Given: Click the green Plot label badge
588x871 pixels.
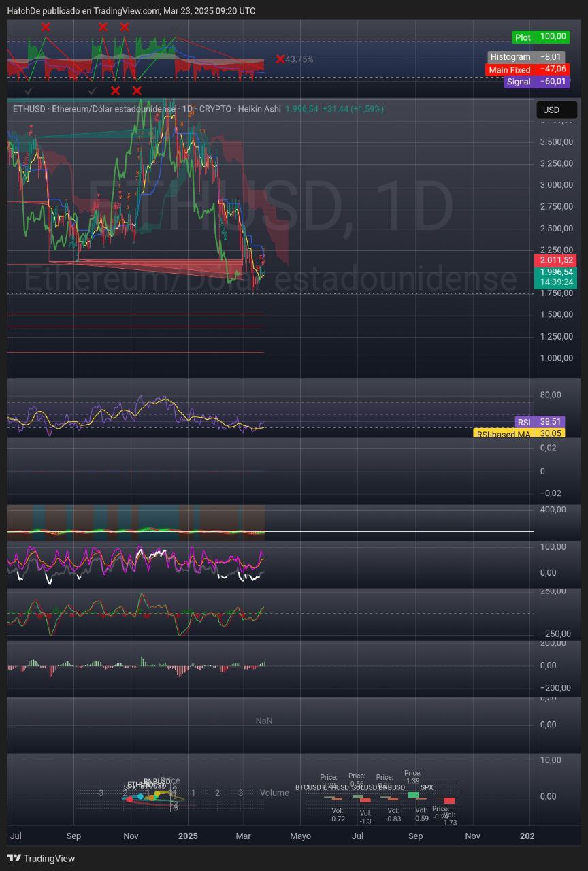Looking at the screenshot, I should 523,37.
